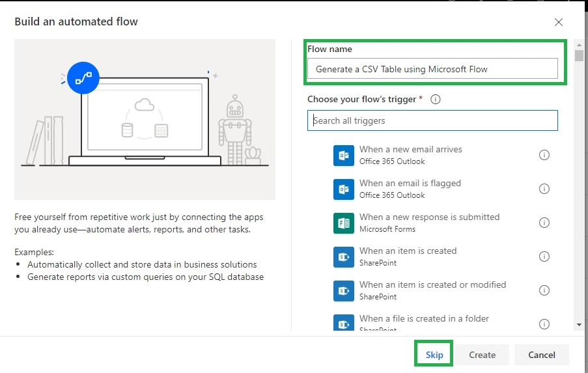Screen dimensions: 588x373
Task: Close the Build an automated flow dialog
Action: pos(559,22)
